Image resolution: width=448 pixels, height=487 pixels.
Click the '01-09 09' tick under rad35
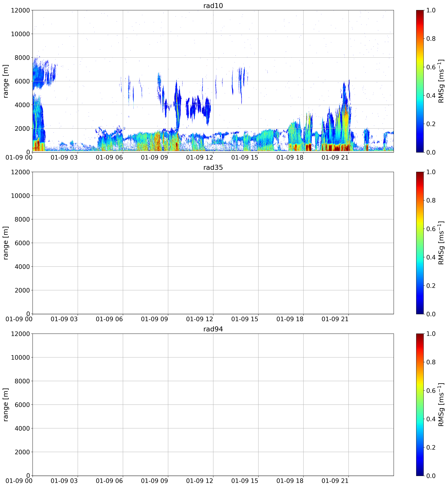click(x=154, y=319)
